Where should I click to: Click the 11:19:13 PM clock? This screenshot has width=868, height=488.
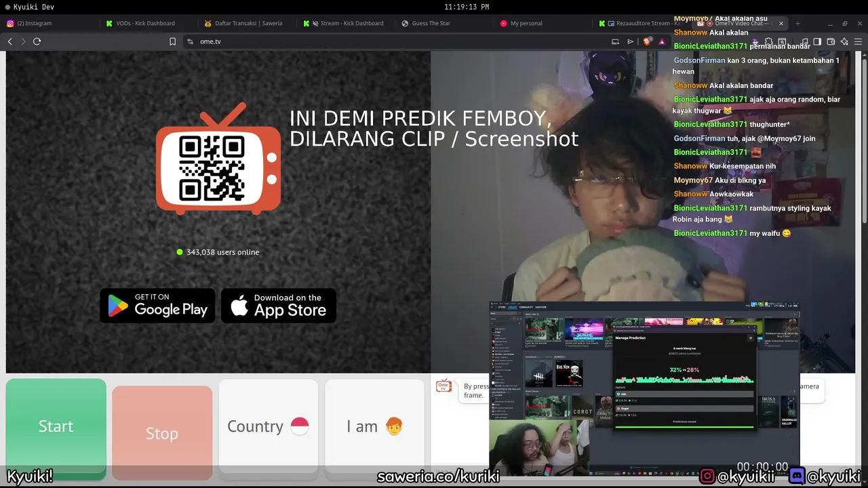tap(467, 7)
